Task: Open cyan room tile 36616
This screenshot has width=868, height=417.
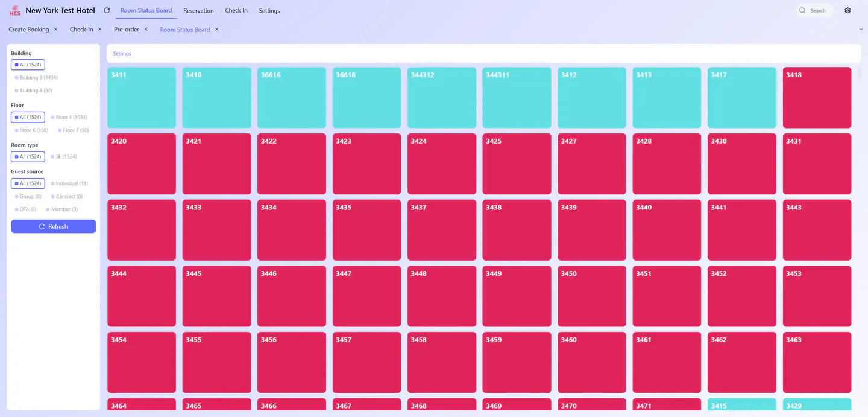Action: point(292,97)
